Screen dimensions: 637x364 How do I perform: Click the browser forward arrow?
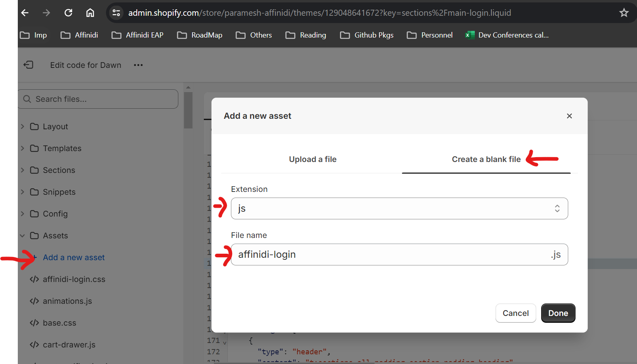point(47,13)
